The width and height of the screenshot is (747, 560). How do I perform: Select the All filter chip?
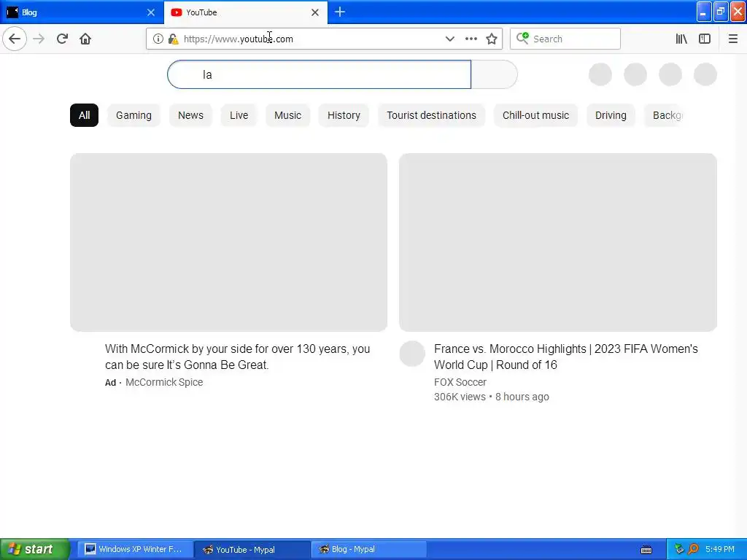(x=85, y=115)
